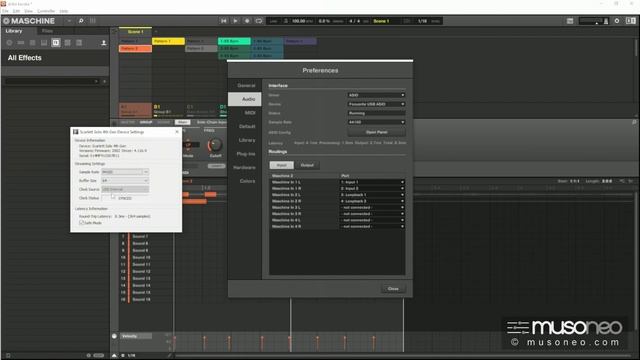Select the Sound 10 row
Screen dimensions: 640x360
click(x=142, y=258)
